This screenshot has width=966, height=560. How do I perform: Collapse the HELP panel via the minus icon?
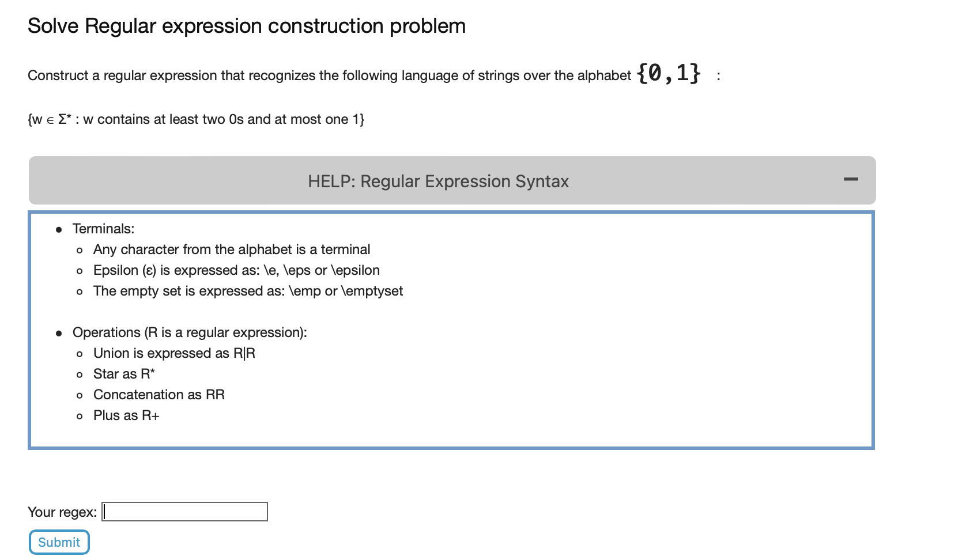pos(850,179)
